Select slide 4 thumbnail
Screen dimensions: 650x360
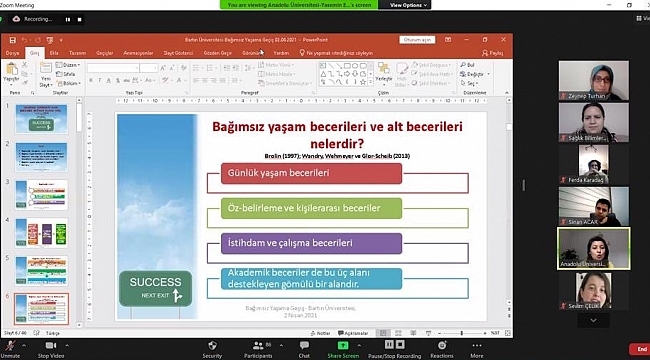(41, 233)
